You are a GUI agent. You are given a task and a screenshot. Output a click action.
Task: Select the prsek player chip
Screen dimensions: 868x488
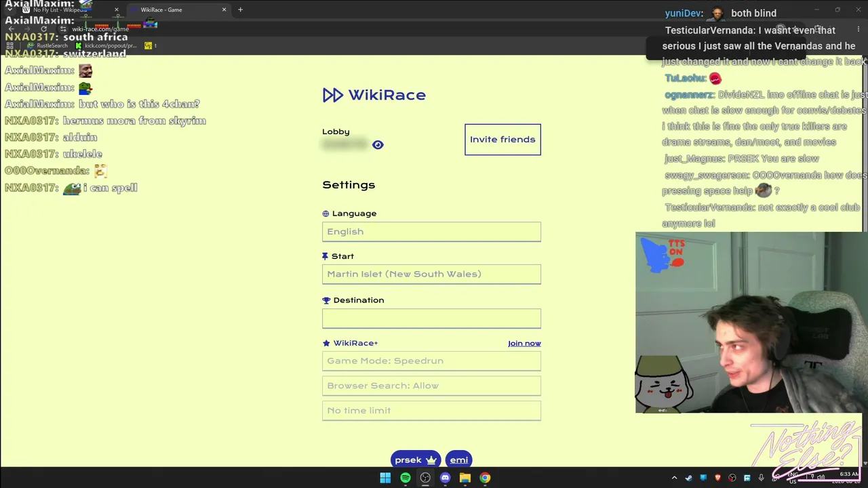pyautogui.click(x=416, y=460)
